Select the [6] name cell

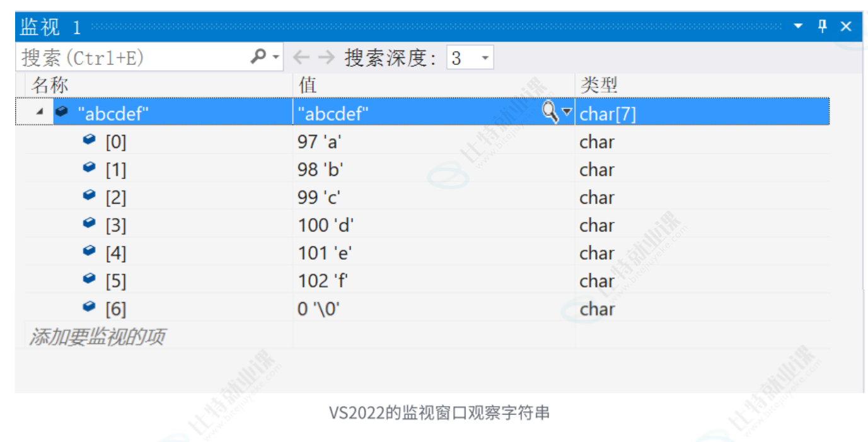point(116,309)
